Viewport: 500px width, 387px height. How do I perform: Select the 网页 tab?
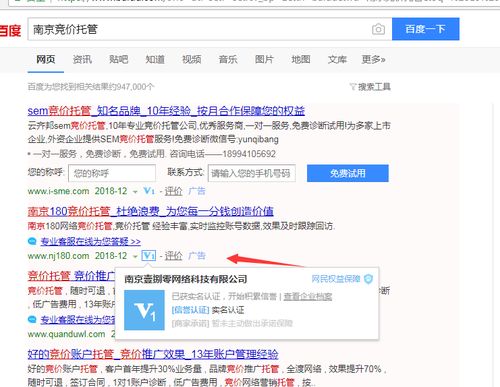[46, 59]
